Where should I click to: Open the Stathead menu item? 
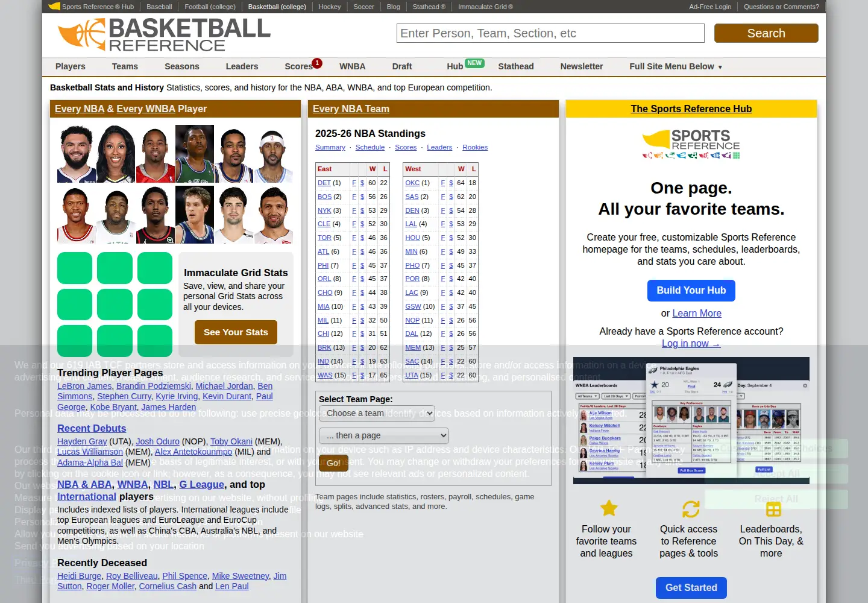(516, 66)
